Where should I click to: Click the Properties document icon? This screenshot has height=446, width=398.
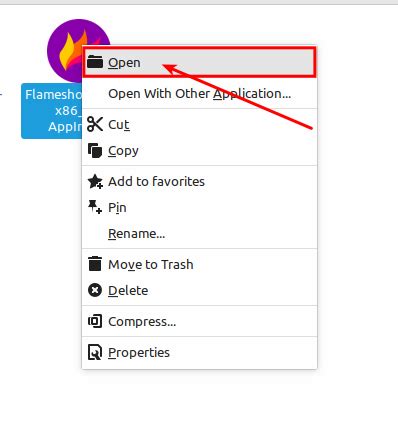pos(95,352)
